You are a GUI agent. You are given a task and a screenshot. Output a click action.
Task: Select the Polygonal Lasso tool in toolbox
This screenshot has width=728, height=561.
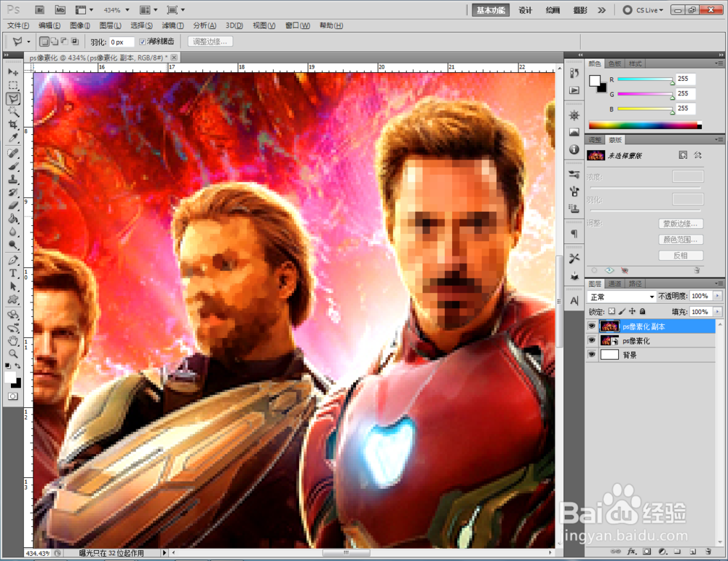[13, 98]
